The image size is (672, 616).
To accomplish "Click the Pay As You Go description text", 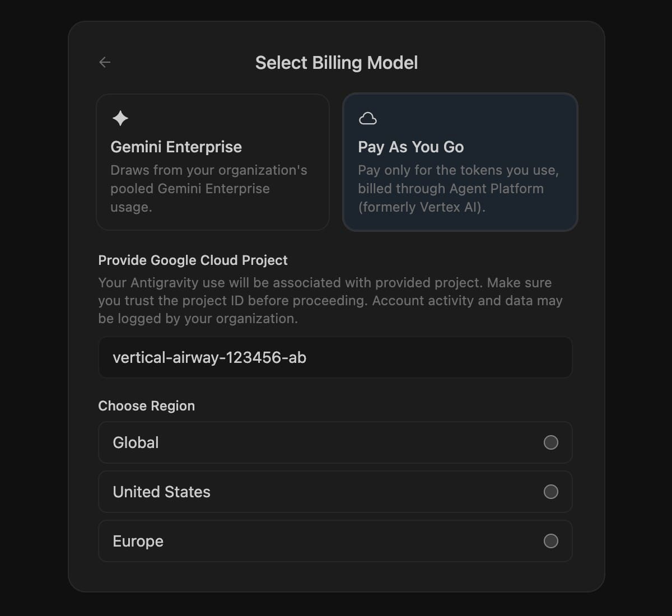I will [x=458, y=189].
